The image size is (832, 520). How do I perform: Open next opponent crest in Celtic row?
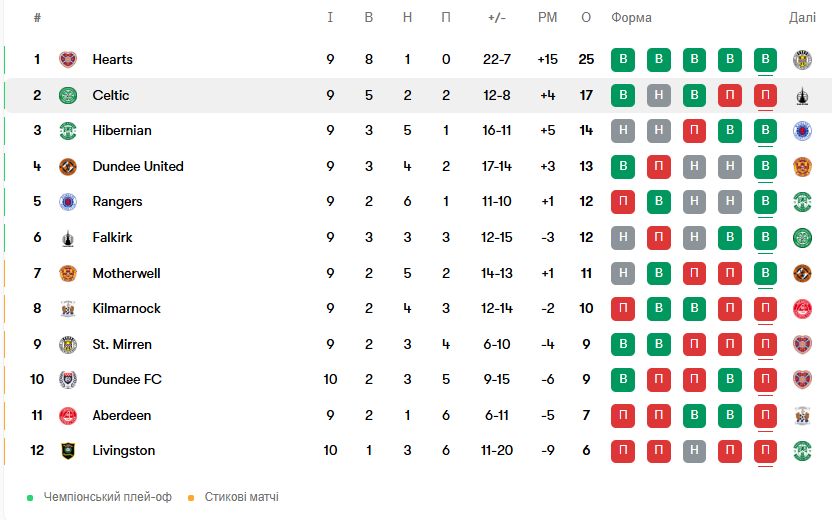pos(801,96)
